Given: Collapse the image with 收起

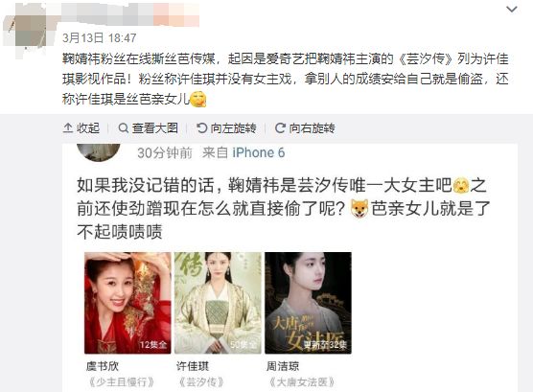Looking at the screenshot, I should pyautogui.click(x=81, y=128).
